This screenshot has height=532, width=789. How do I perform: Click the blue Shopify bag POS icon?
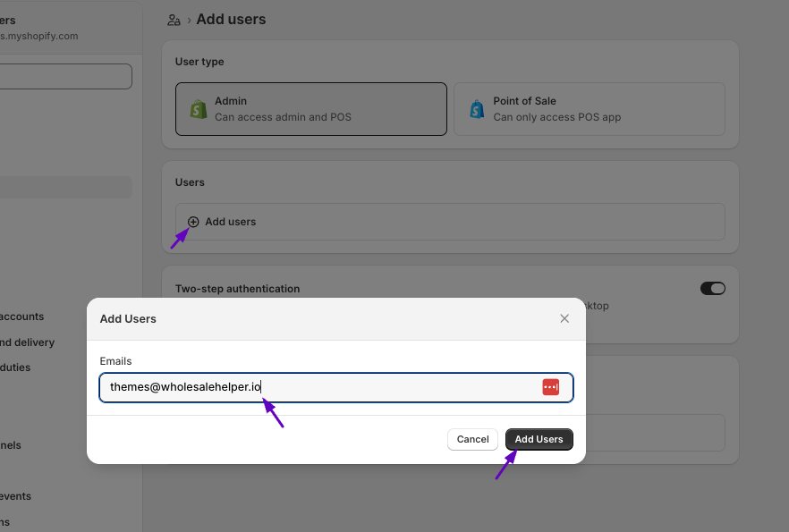tap(477, 109)
